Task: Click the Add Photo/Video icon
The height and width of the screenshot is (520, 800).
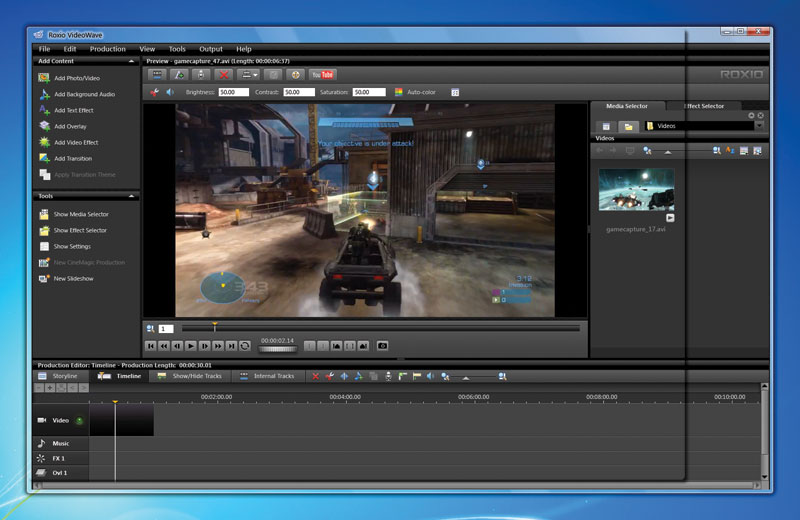Action: click(x=44, y=78)
